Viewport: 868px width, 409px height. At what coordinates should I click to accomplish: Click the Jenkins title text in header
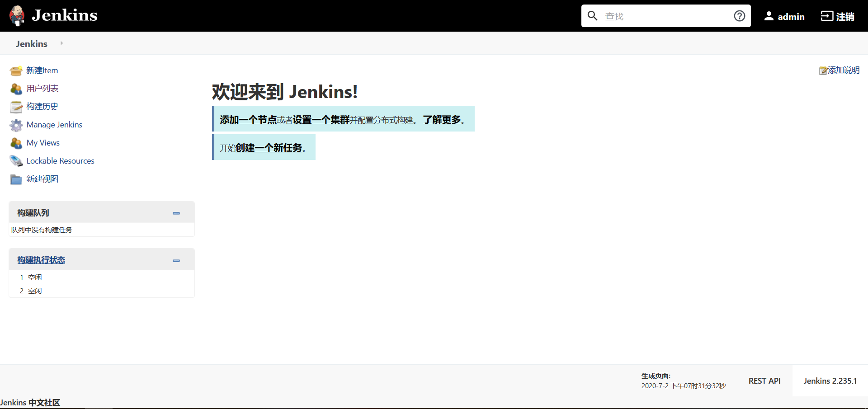(x=65, y=15)
